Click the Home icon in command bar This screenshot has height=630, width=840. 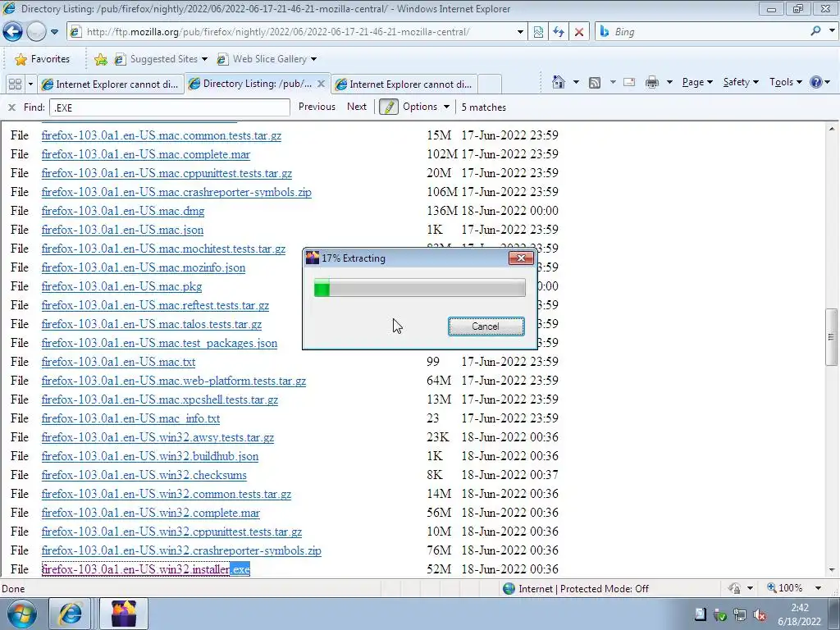point(558,82)
